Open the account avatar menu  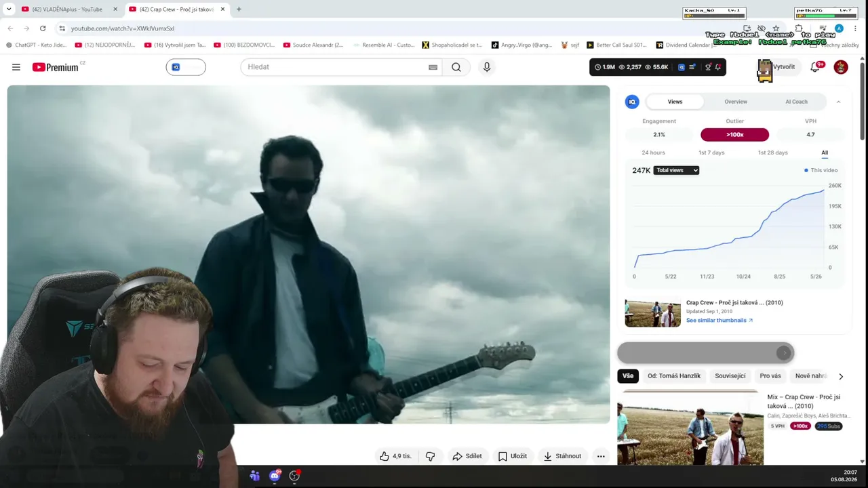tap(841, 67)
